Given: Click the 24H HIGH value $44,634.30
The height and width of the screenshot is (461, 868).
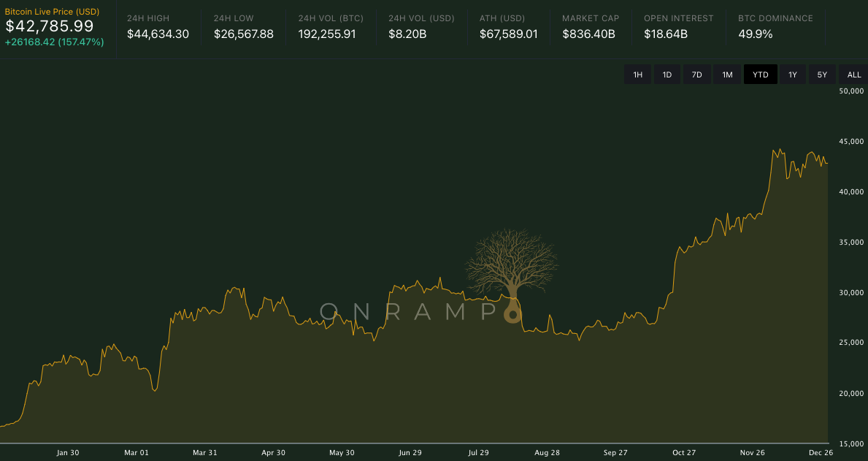Looking at the screenshot, I should (158, 34).
